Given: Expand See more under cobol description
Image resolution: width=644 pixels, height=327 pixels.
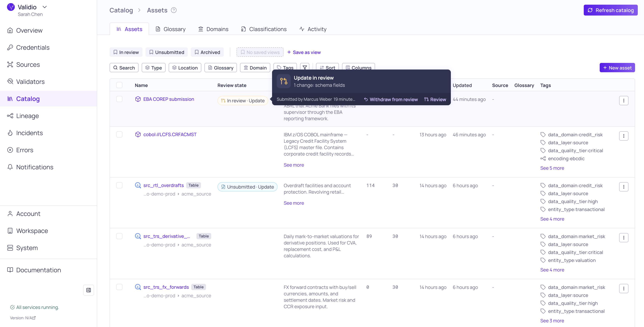Looking at the screenshot, I should [294, 165].
